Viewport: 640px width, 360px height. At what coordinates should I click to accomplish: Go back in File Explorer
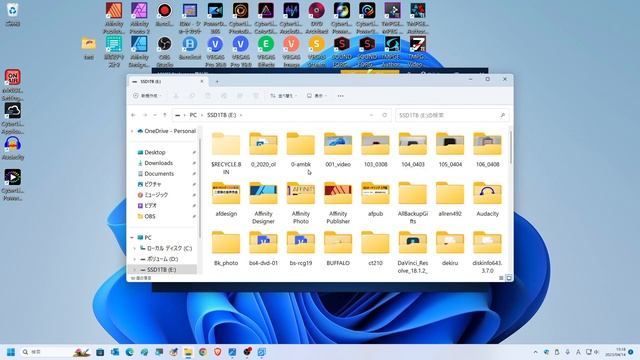point(133,116)
